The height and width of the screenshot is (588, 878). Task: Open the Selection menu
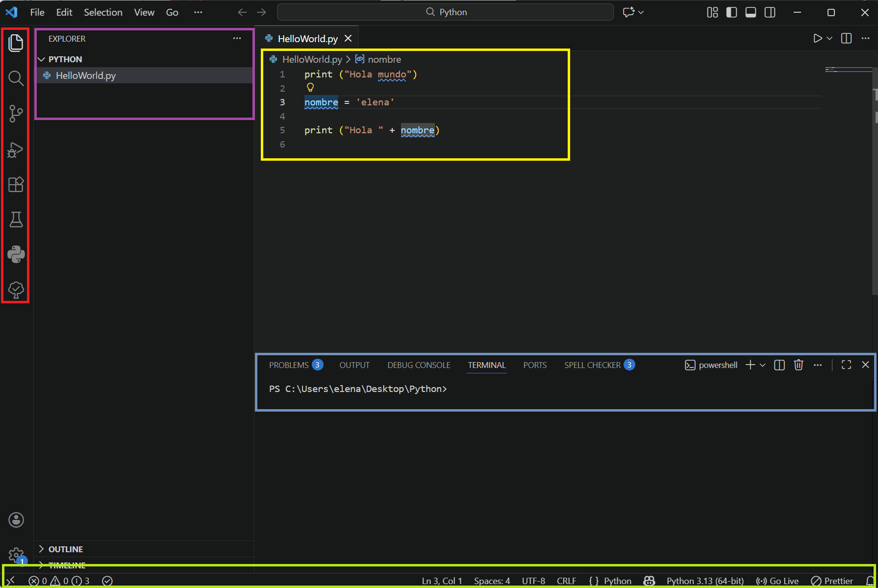click(103, 12)
